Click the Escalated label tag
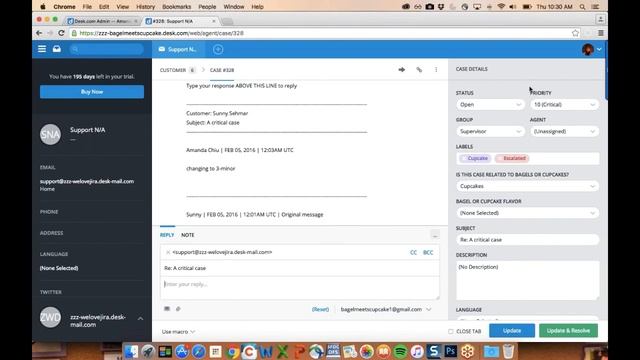This screenshot has width=640, height=360. point(512,158)
